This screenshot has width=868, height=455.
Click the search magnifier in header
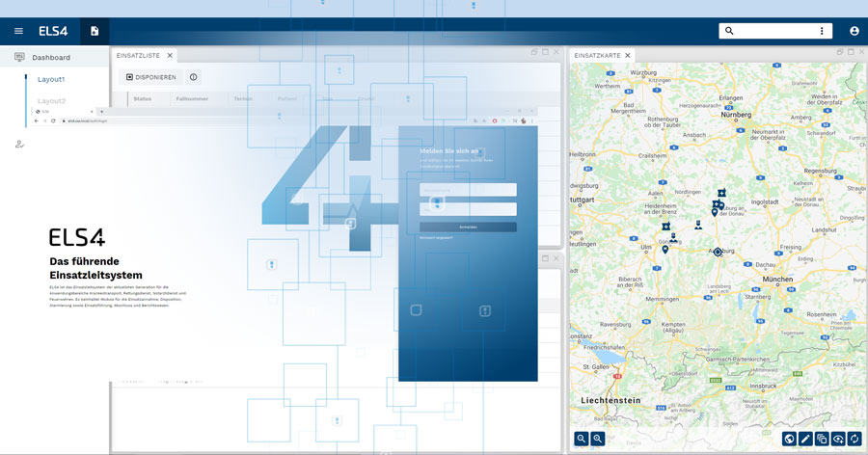pyautogui.click(x=729, y=31)
